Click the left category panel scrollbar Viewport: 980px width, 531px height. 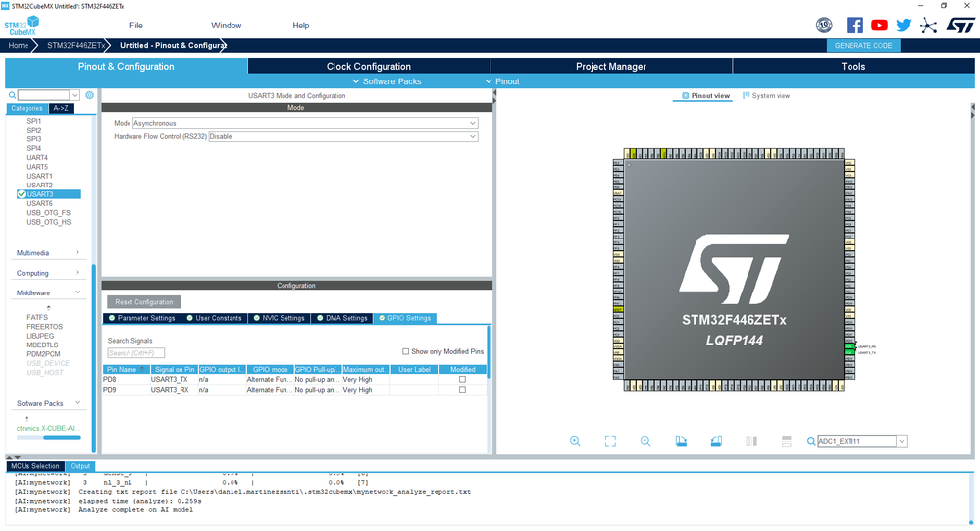coord(94,357)
